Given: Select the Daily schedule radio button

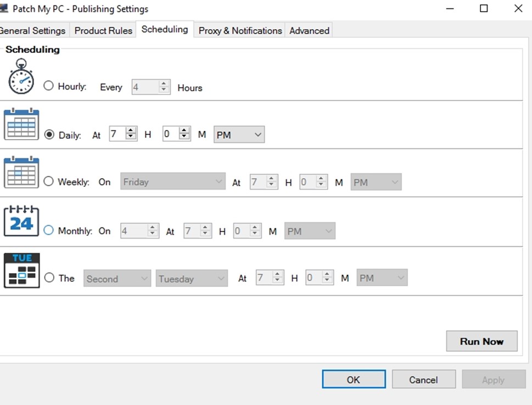Looking at the screenshot, I should click(49, 135).
